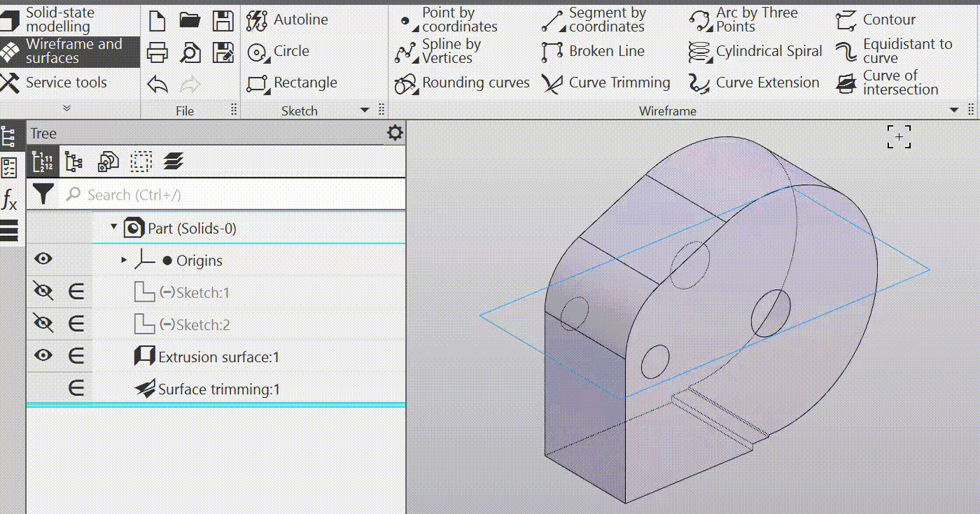Screen dimensions: 980x514
Task: Open the print preview icon
Action: point(190,52)
